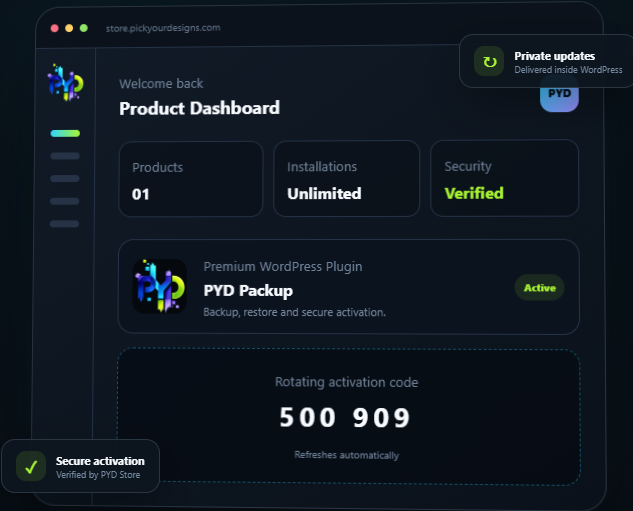Click the PYD Packup plugin title

point(248,291)
